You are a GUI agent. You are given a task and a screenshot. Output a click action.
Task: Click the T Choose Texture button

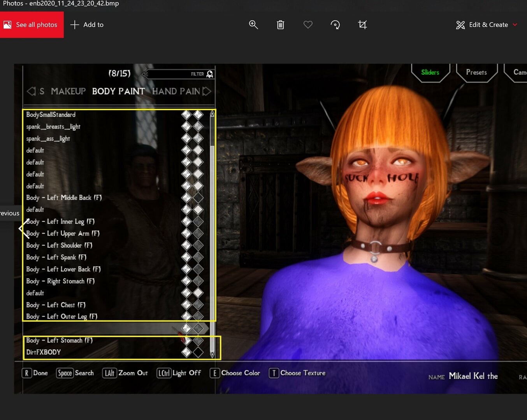pos(297,373)
